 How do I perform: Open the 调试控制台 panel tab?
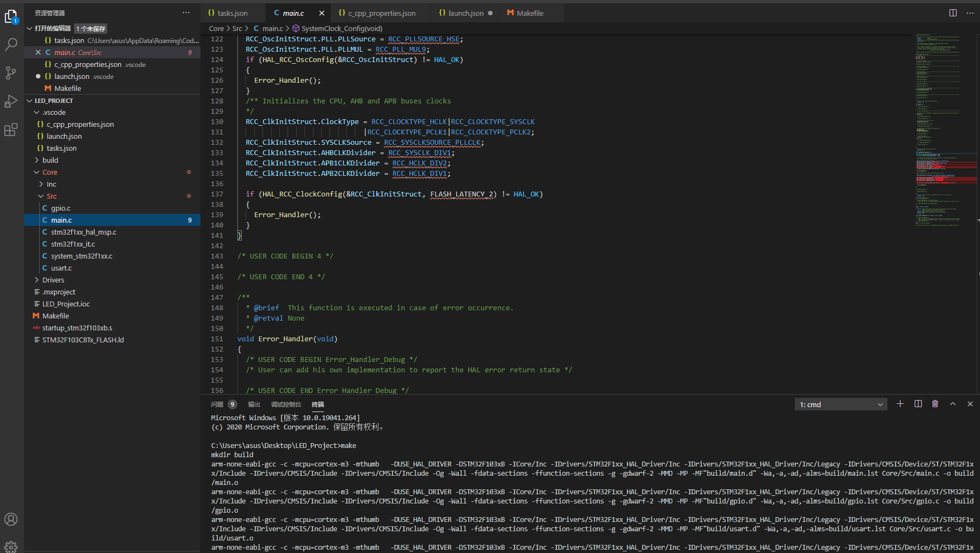(x=286, y=404)
